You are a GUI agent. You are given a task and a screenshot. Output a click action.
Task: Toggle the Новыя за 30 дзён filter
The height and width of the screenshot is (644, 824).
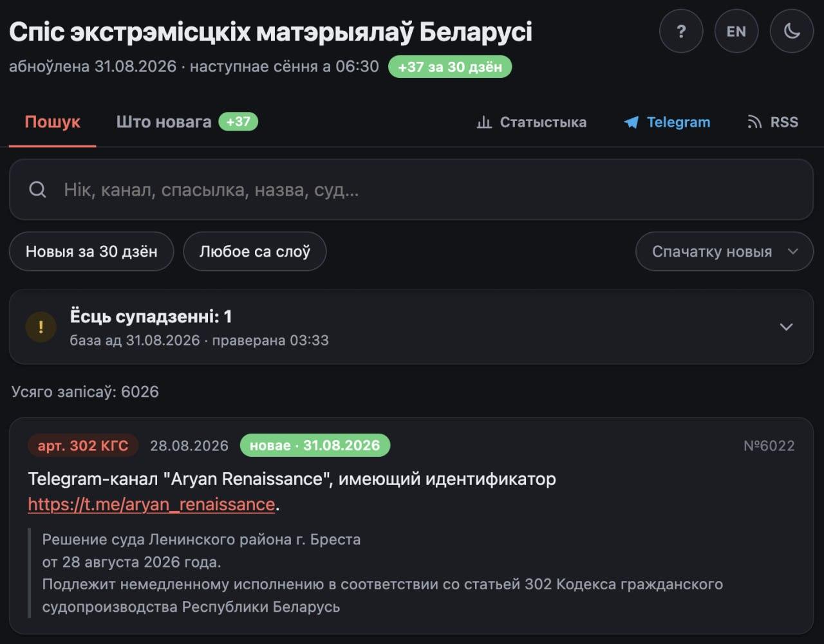click(91, 252)
